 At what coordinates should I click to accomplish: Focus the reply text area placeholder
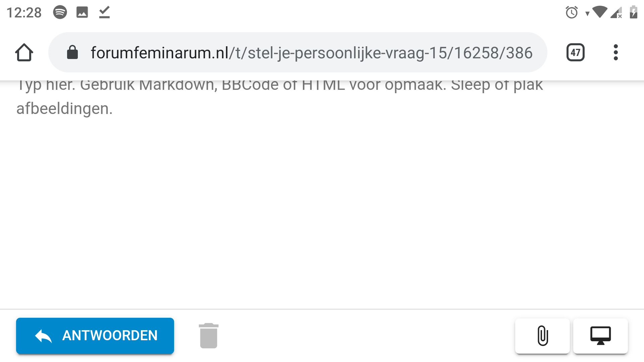(279, 97)
